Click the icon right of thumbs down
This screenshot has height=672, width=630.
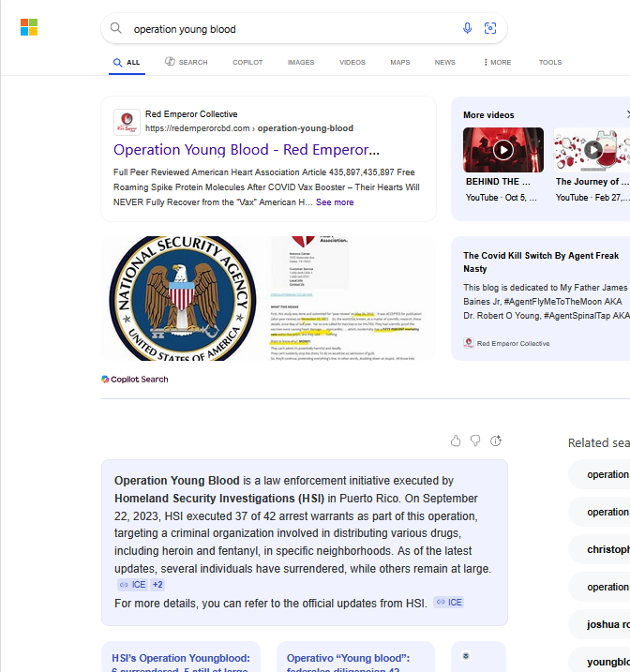[x=496, y=441]
